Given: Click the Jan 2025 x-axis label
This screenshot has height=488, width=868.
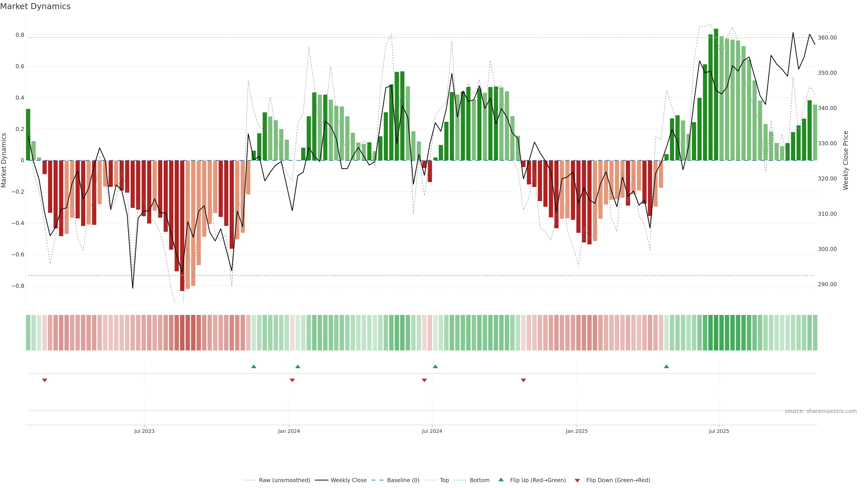Looking at the screenshot, I should pyautogui.click(x=577, y=431).
